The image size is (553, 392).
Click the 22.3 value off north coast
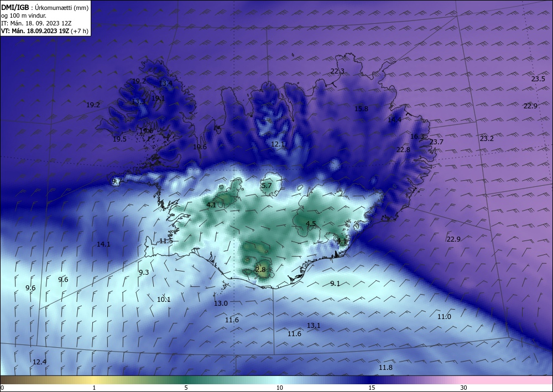337,71
